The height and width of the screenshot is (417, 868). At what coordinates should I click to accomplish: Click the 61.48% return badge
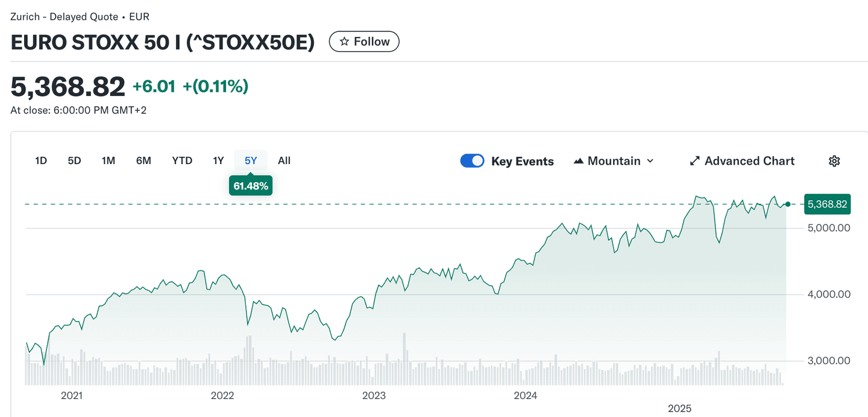pos(251,186)
